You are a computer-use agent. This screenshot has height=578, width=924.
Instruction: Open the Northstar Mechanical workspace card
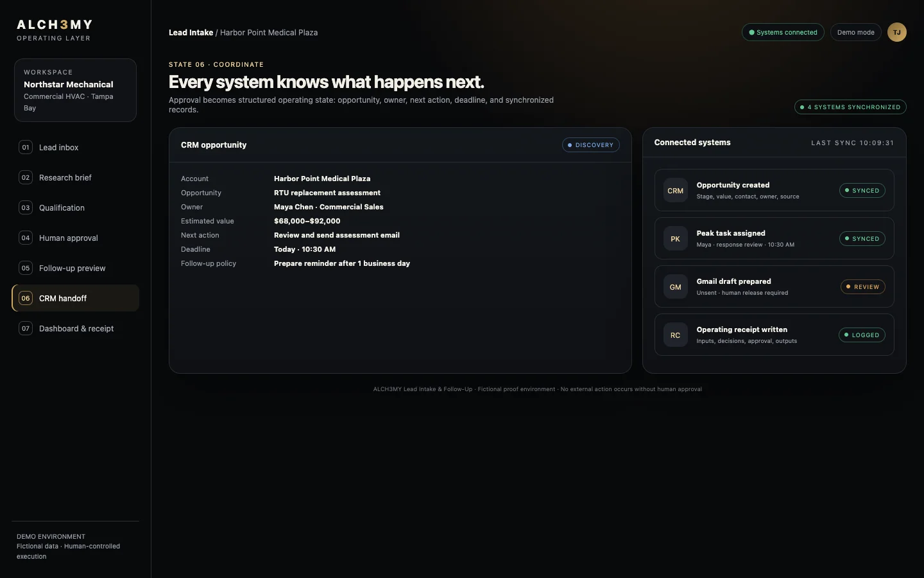click(x=75, y=90)
